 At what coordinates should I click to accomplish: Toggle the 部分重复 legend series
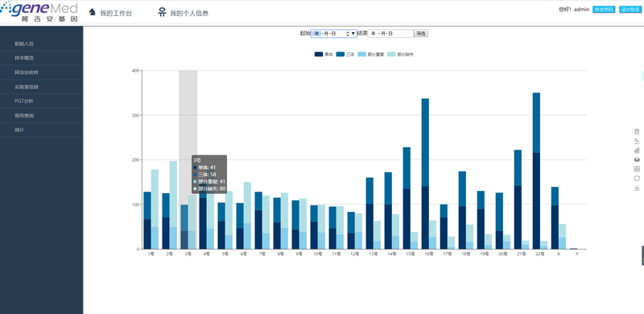pyautogui.click(x=371, y=54)
